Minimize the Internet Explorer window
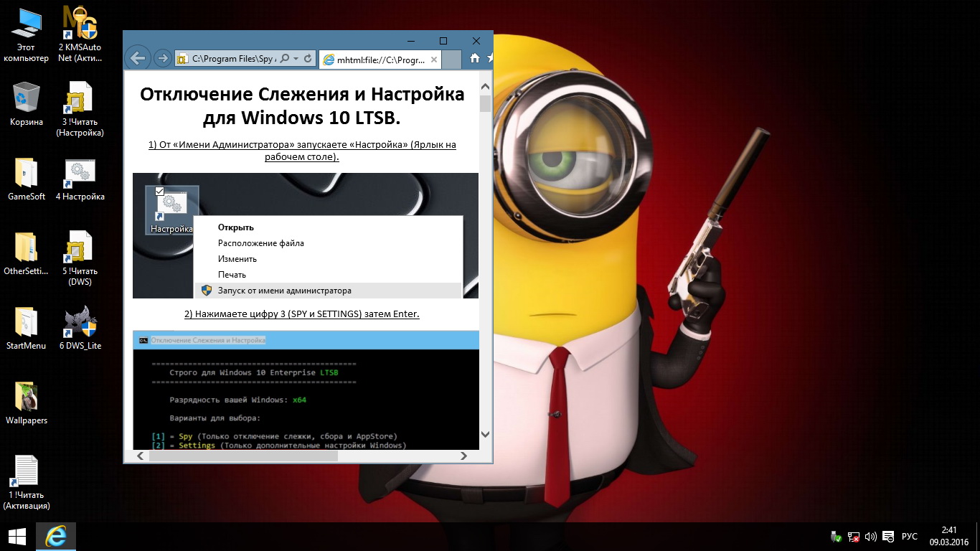Image resolution: width=980 pixels, height=551 pixels. [x=410, y=40]
